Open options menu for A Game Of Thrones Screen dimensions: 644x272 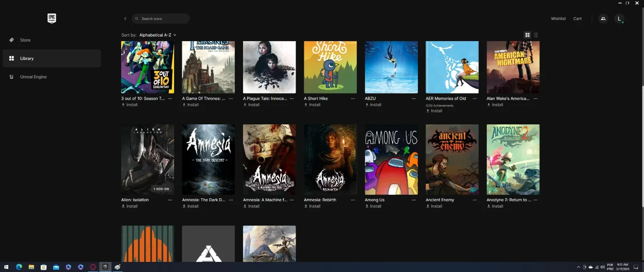click(231, 99)
